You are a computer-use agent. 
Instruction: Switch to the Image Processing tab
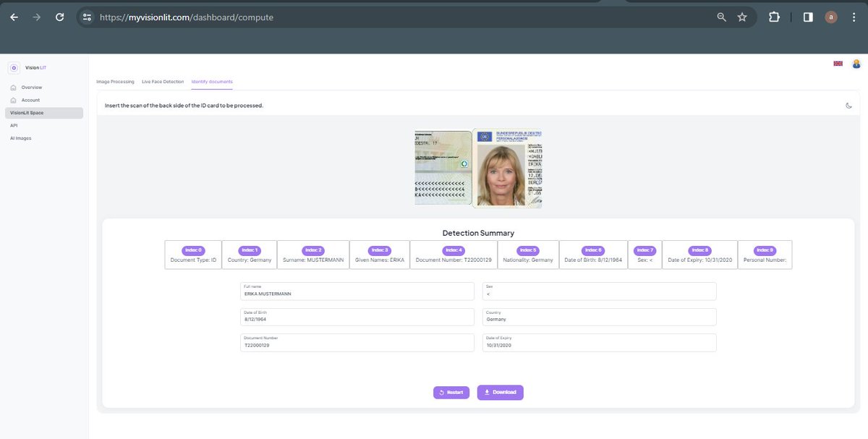tap(115, 82)
